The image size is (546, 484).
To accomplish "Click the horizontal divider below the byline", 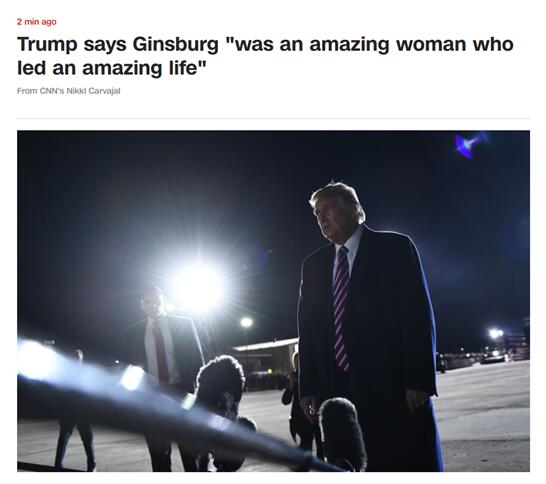I will 273,118.
